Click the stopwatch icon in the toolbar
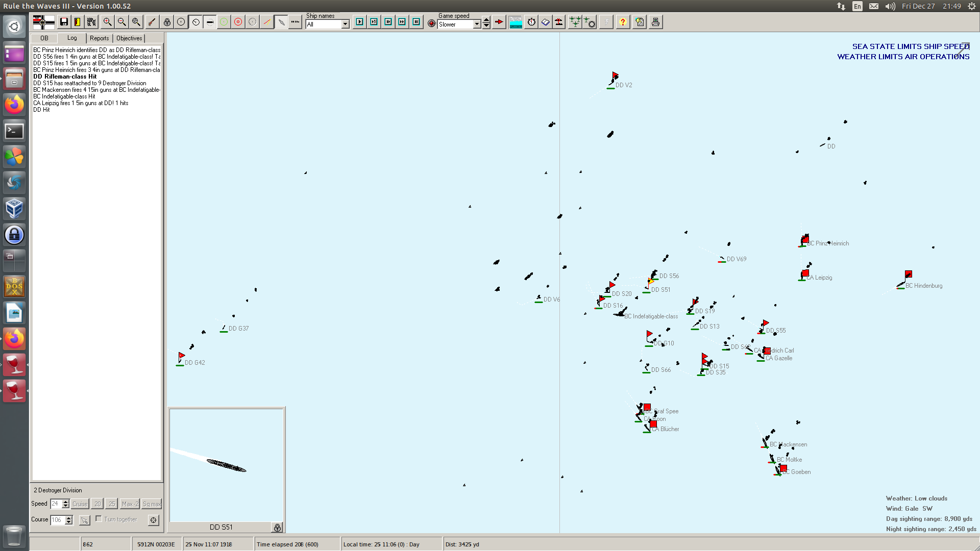 click(531, 22)
